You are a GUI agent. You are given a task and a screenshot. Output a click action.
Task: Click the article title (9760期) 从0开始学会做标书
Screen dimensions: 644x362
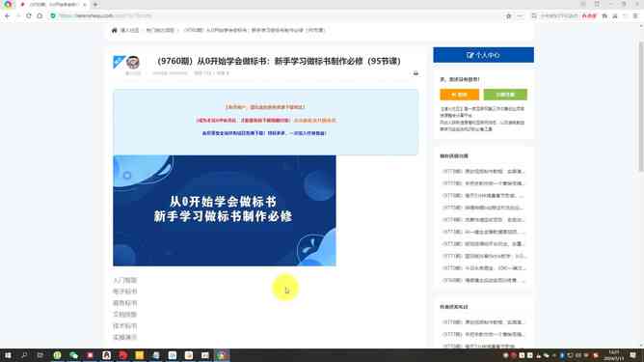279,61
